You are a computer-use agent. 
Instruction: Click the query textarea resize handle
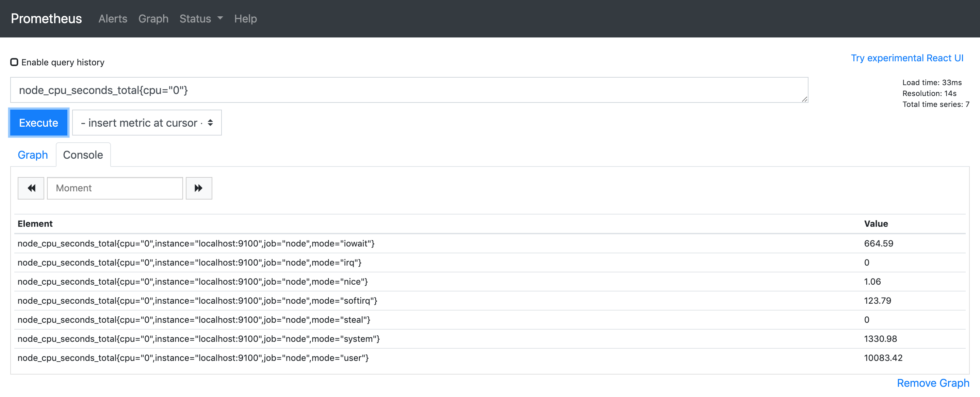pyautogui.click(x=804, y=99)
